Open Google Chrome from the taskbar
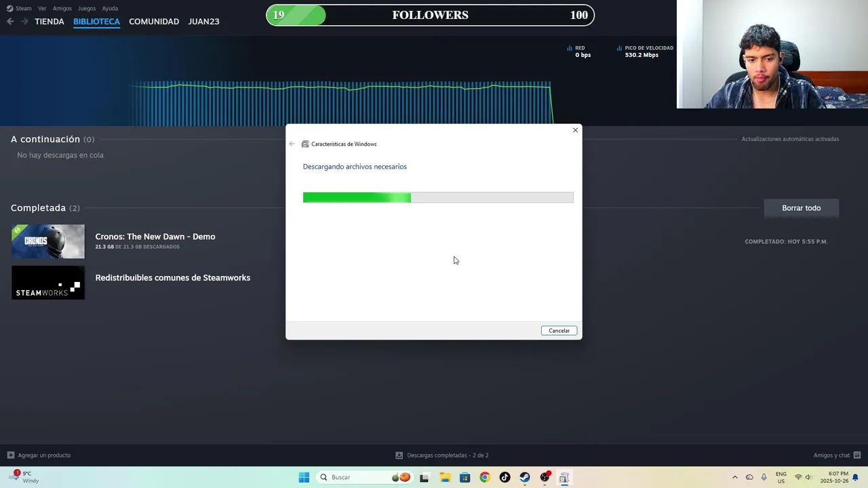 [x=484, y=477]
